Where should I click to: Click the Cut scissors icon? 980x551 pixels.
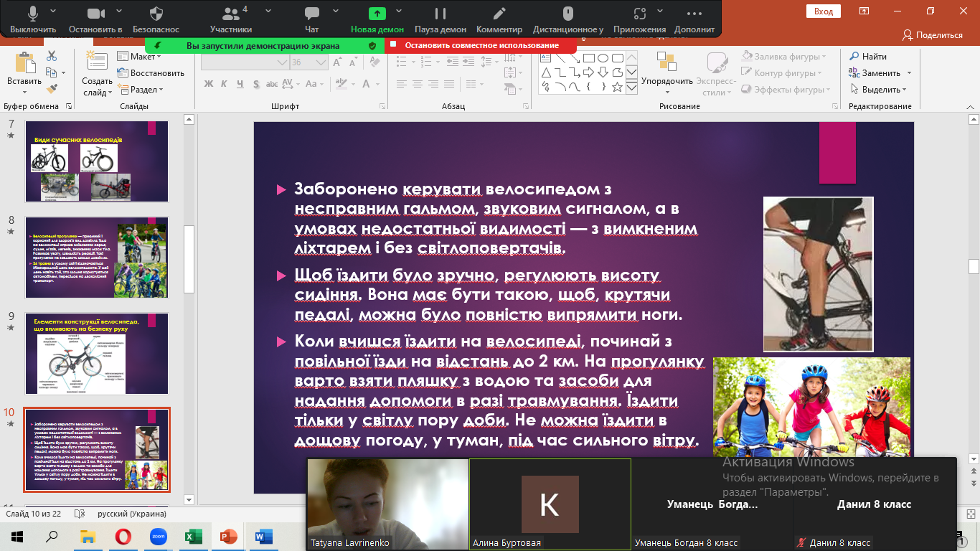point(51,56)
